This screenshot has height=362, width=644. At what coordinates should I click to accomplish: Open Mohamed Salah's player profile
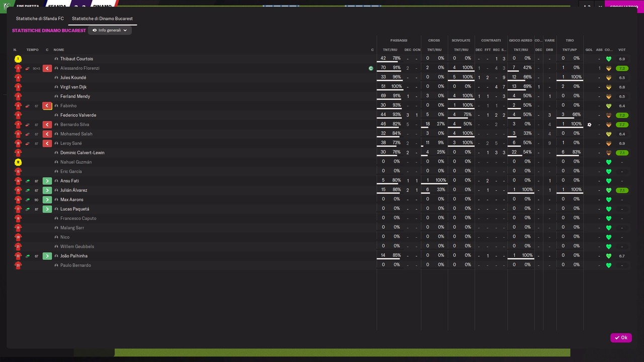pyautogui.click(x=76, y=134)
